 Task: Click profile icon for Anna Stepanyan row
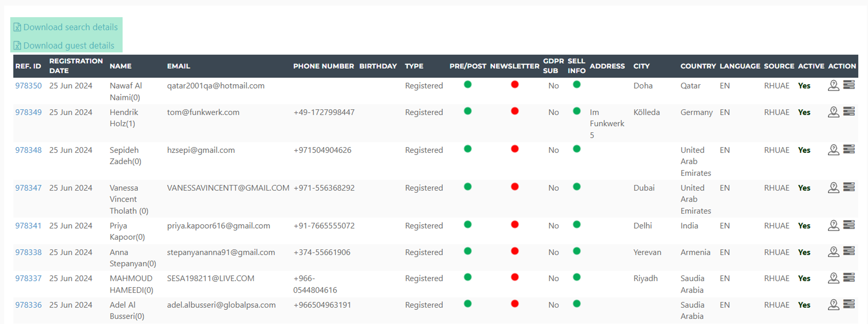(833, 252)
